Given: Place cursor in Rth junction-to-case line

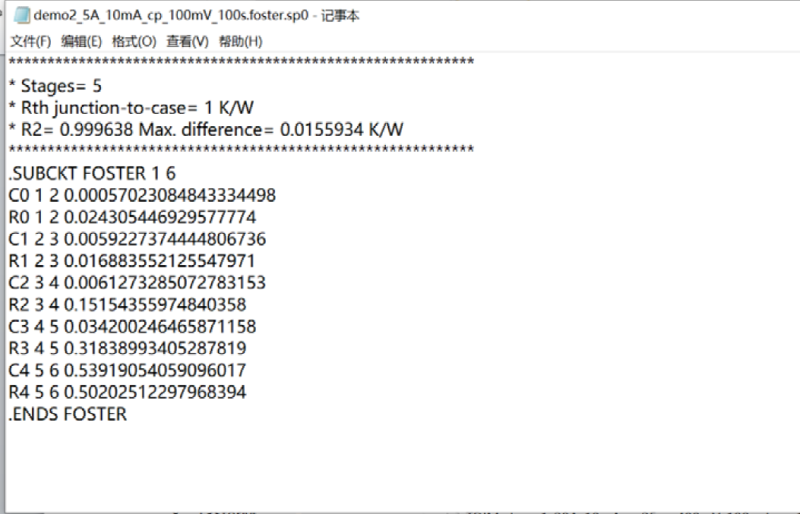Looking at the screenshot, I should [x=131, y=108].
